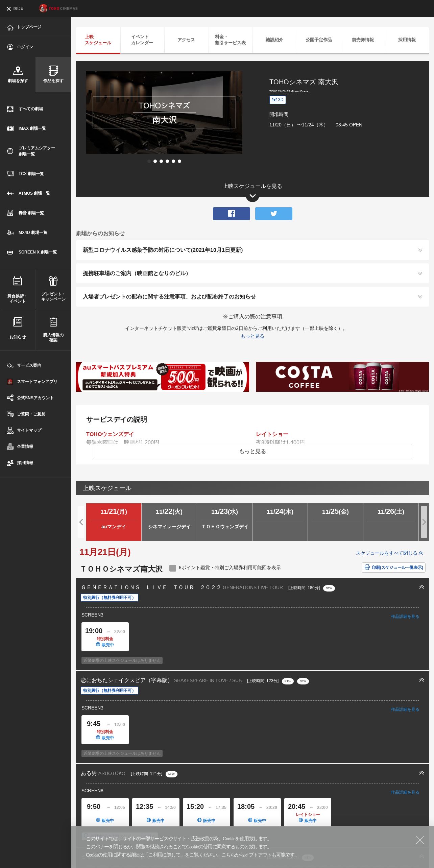
Task: Open the service guide gear icon
Action: pyautogui.click(x=10, y=365)
